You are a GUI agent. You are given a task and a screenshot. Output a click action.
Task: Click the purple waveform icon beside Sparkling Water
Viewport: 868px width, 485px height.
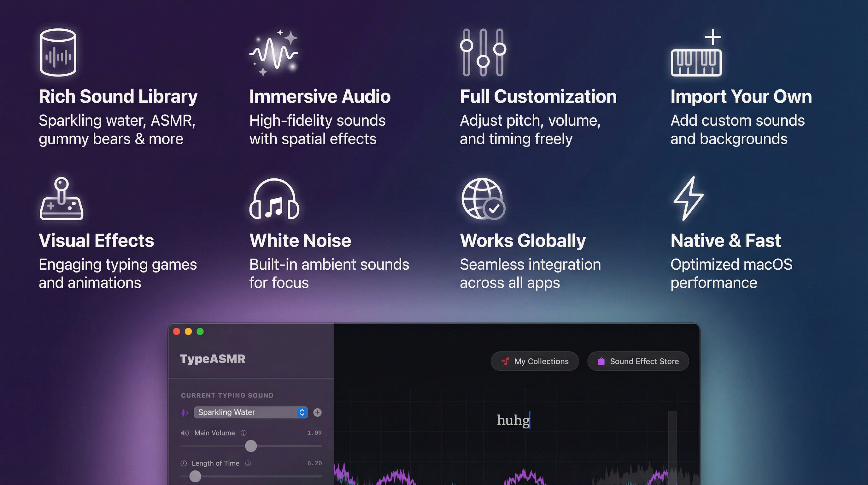click(x=184, y=412)
